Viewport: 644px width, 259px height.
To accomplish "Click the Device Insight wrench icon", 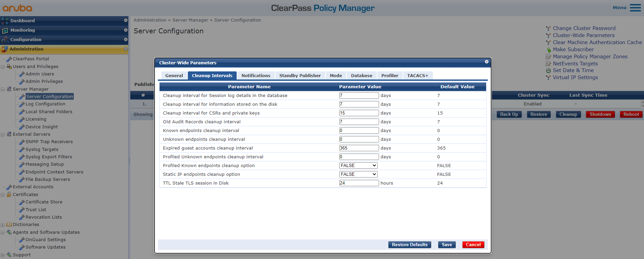I will click(x=22, y=127).
